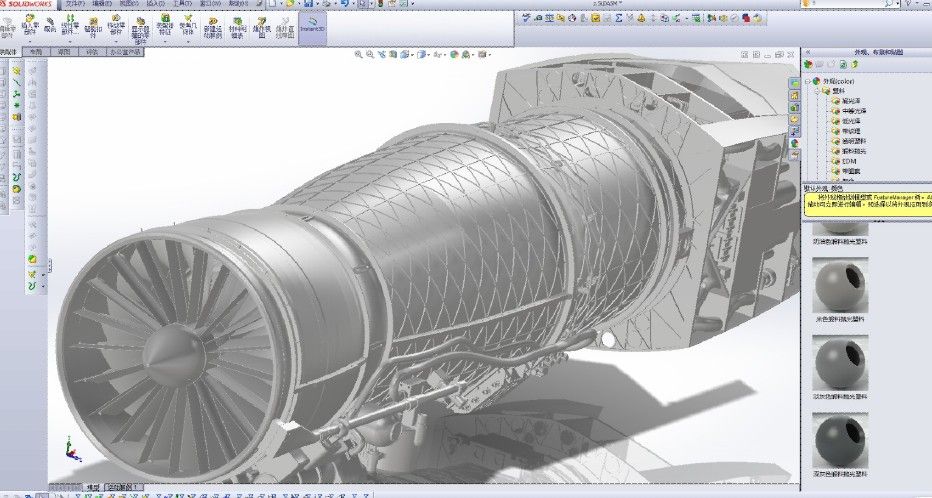The width and height of the screenshot is (932, 498).
Task: Switch to the 布局 tab
Action: [x=36, y=52]
